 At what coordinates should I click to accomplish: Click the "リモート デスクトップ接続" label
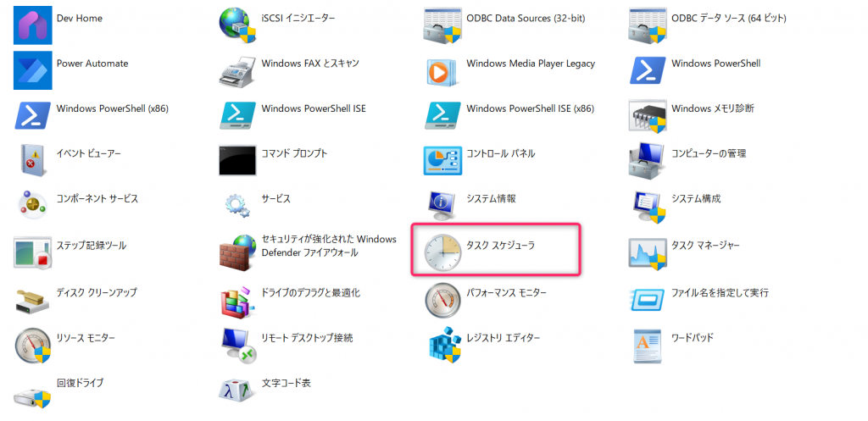pos(307,337)
